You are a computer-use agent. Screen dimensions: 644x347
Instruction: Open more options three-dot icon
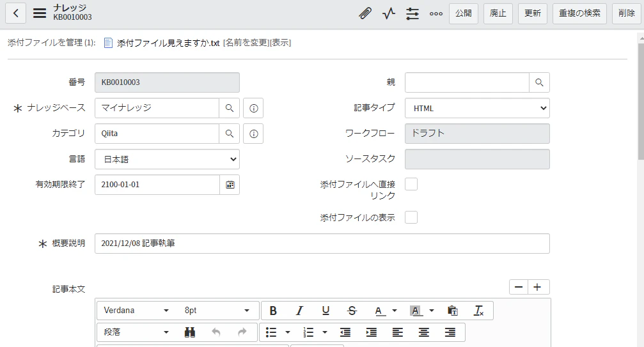pos(436,13)
